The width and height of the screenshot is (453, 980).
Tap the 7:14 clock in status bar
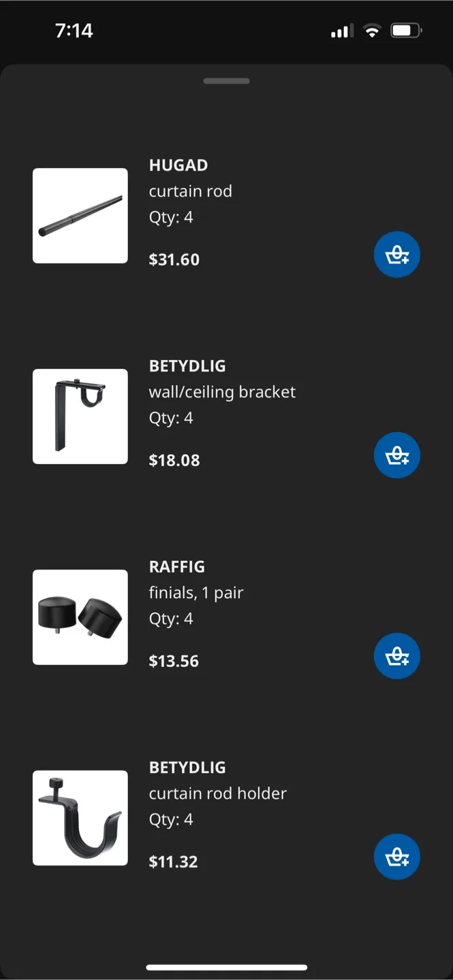pyautogui.click(x=74, y=31)
